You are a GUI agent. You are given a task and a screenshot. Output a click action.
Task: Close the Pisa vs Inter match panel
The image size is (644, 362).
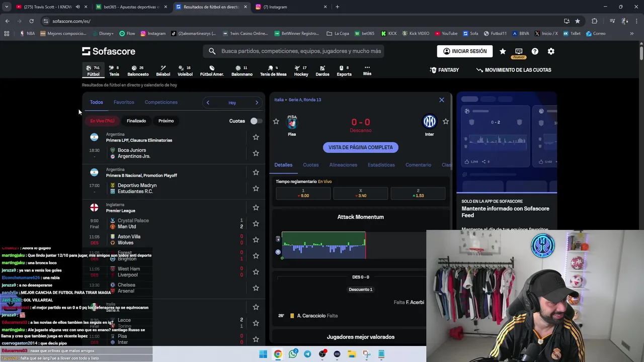point(442,100)
